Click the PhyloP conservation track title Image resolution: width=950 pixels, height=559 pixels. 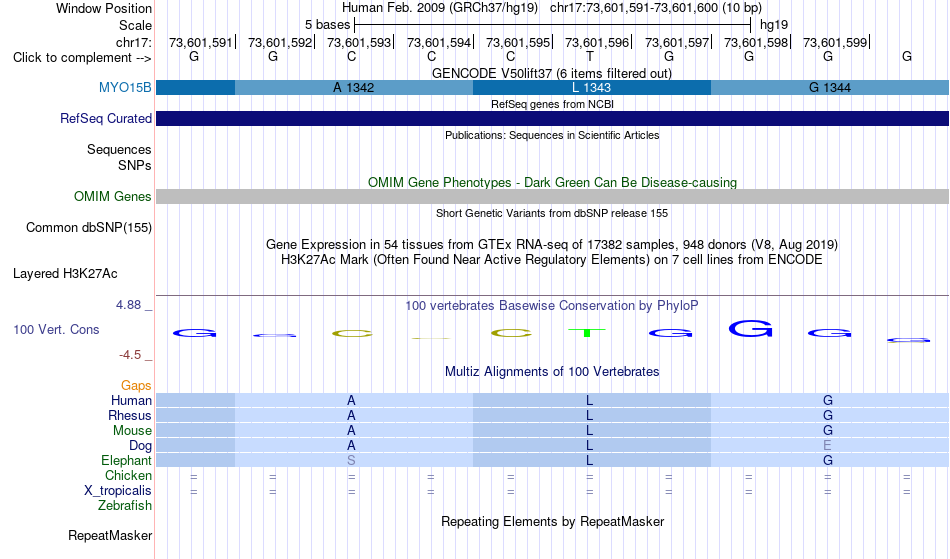pos(551,305)
